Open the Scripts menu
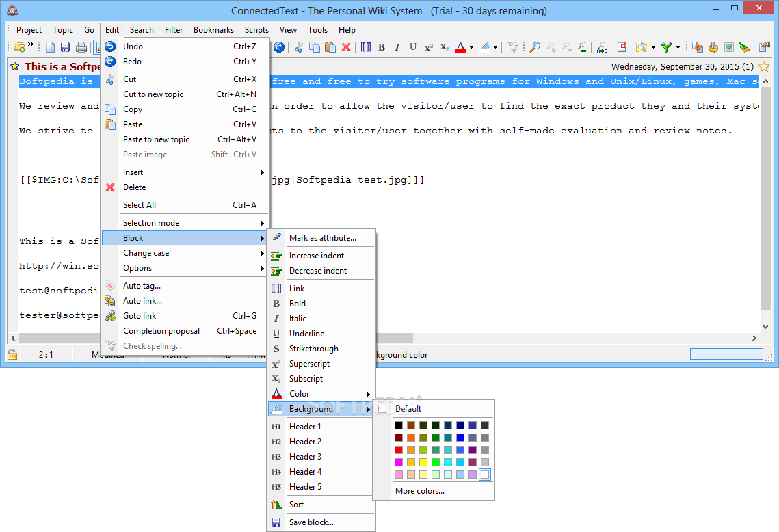This screenshot has height=532, width=779. (256, 30)
